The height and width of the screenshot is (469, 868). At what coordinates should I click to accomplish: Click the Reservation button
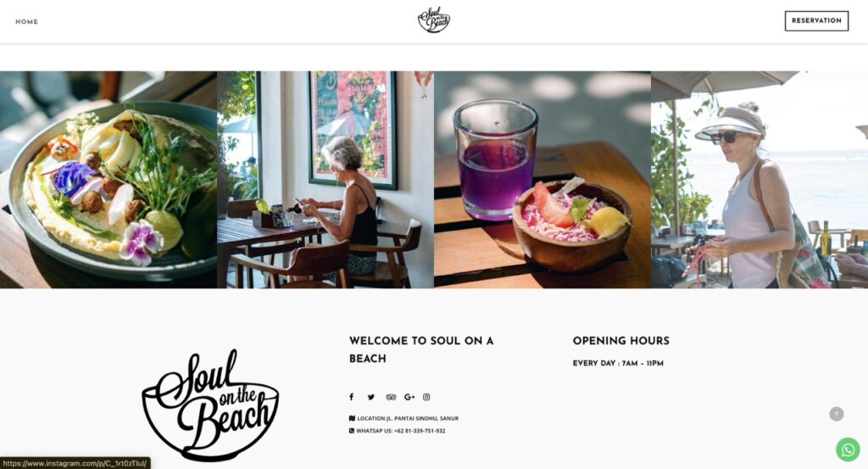click(x=816, y=21)
